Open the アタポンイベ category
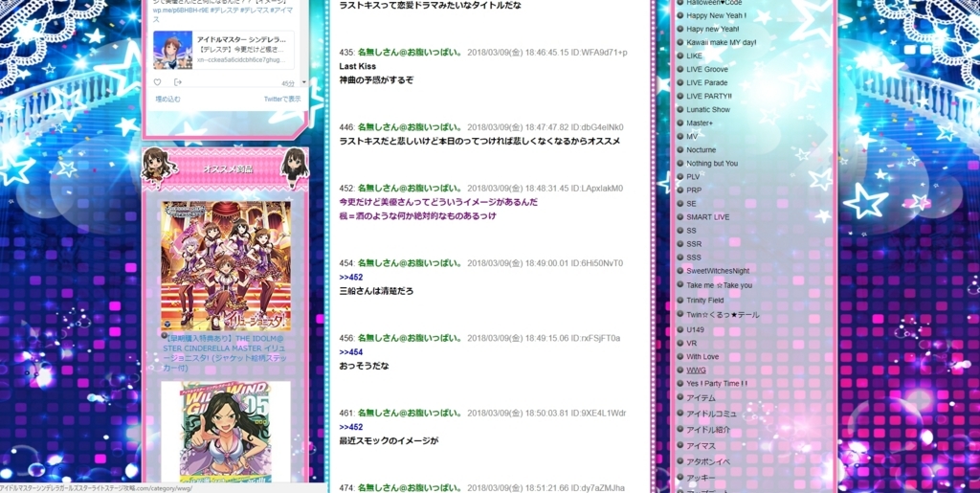 point(707,461)
